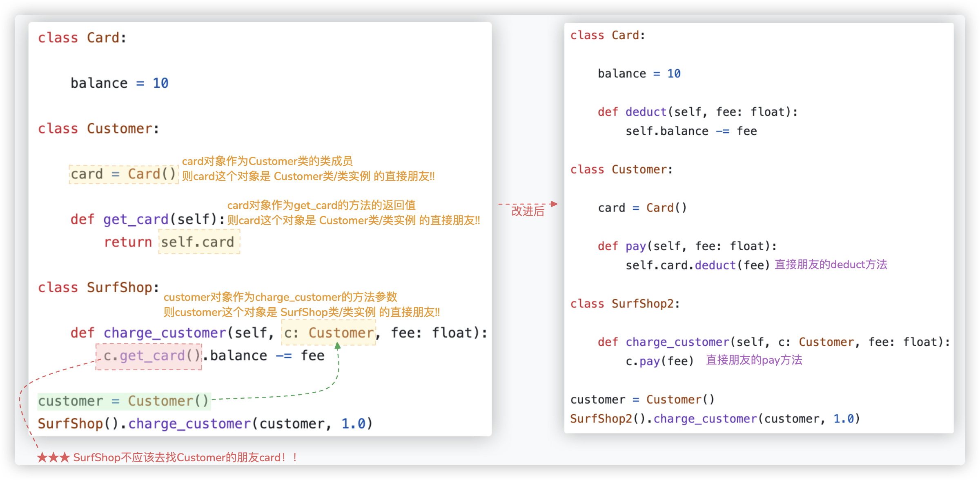Click the green 'customer = Customer()' highlight
Screen dimensions: 980x480
coord(123,401)
